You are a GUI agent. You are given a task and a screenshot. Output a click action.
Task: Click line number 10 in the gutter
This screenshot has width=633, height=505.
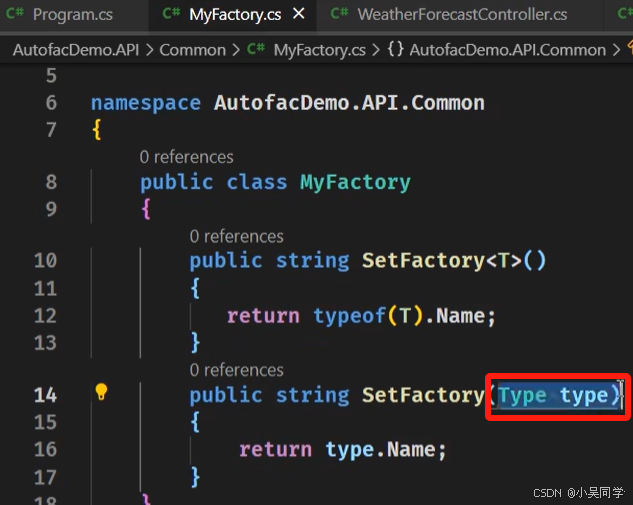coord(45,261)
